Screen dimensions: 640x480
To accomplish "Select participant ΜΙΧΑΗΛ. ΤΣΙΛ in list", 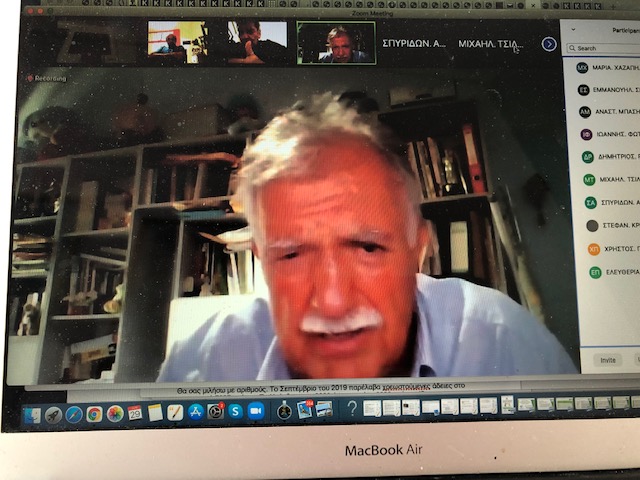I will [x=611, y=180].
